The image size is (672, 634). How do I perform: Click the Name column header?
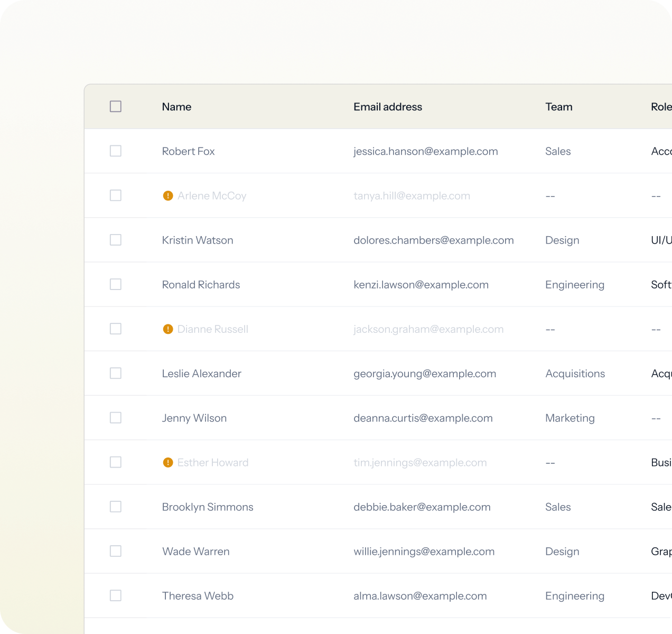(x=176, y=107)
